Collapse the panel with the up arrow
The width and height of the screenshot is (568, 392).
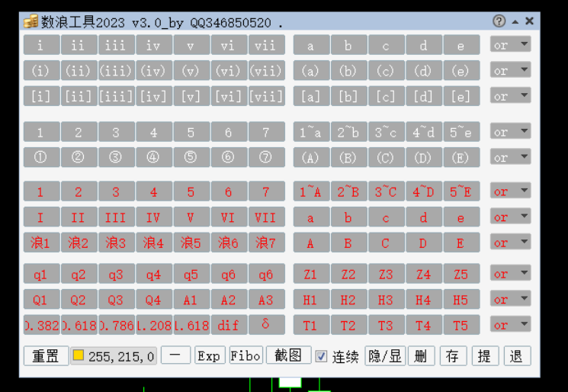pyautogui.click(x=515, y=22)
